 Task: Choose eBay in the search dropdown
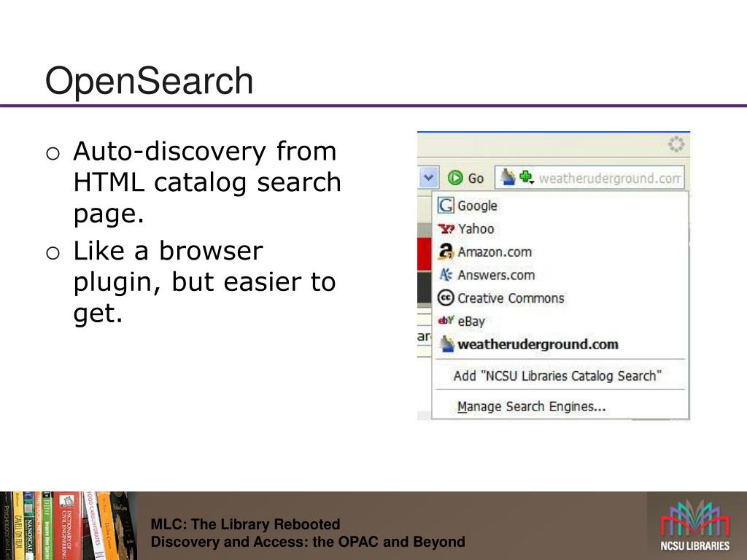[560, 321]
